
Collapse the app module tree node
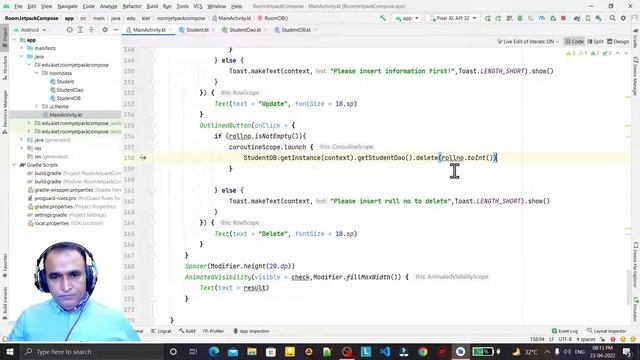coord(14,40)
